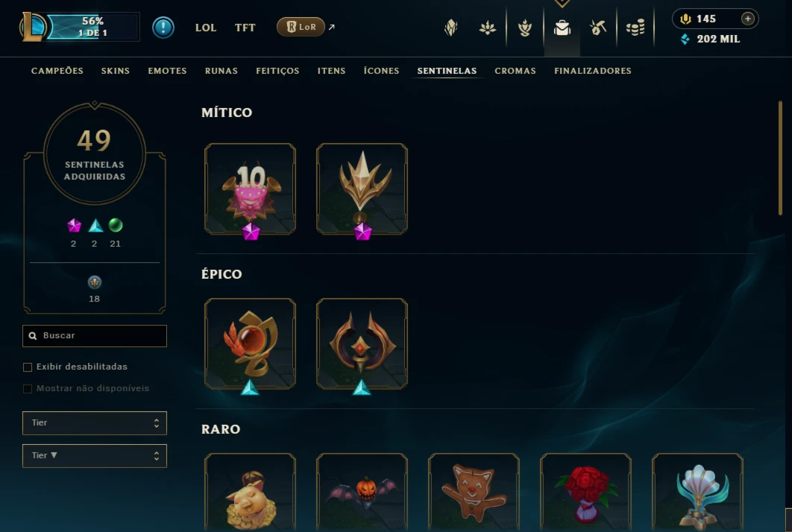
Task: Toggle the Mostrar não disponíveis checkbox
Action: click(x=28, y=389)
